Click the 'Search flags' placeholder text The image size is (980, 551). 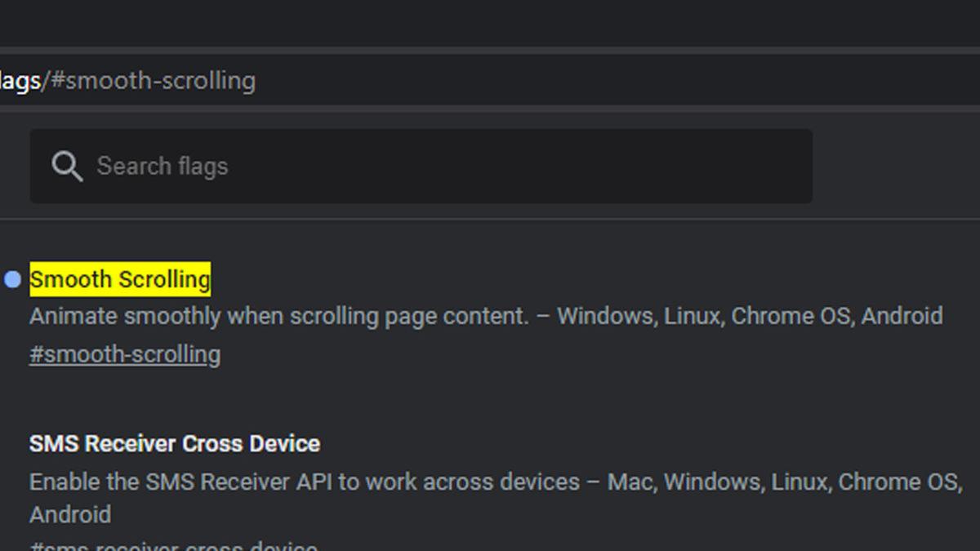click(x=163, y=167)
